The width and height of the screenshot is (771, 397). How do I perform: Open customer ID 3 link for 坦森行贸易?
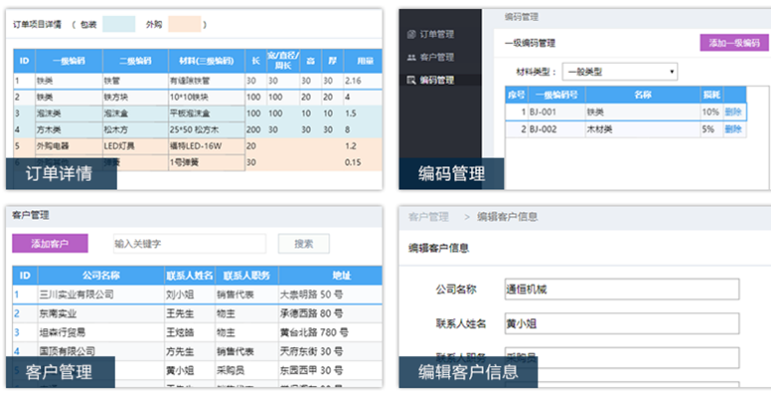click(17, 333)
